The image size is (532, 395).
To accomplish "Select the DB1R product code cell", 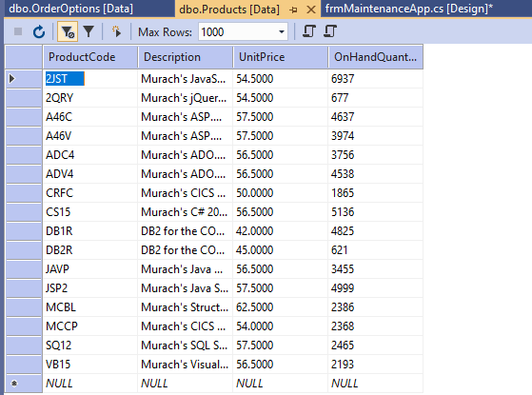I will click(90, 230).
